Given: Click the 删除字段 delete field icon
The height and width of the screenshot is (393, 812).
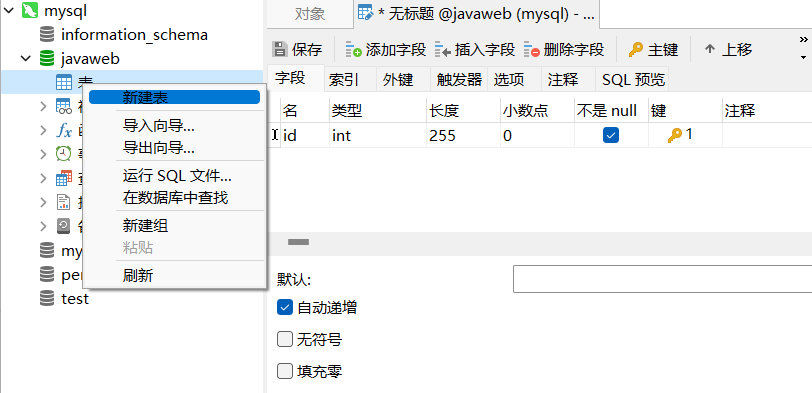Looking at the screenshot, I should click(532, 50).
